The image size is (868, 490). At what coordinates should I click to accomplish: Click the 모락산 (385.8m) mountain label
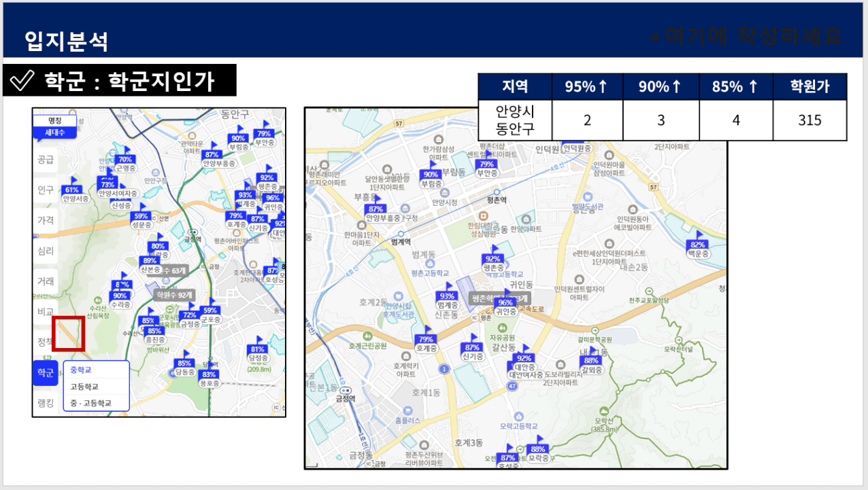tap(603, 425)
